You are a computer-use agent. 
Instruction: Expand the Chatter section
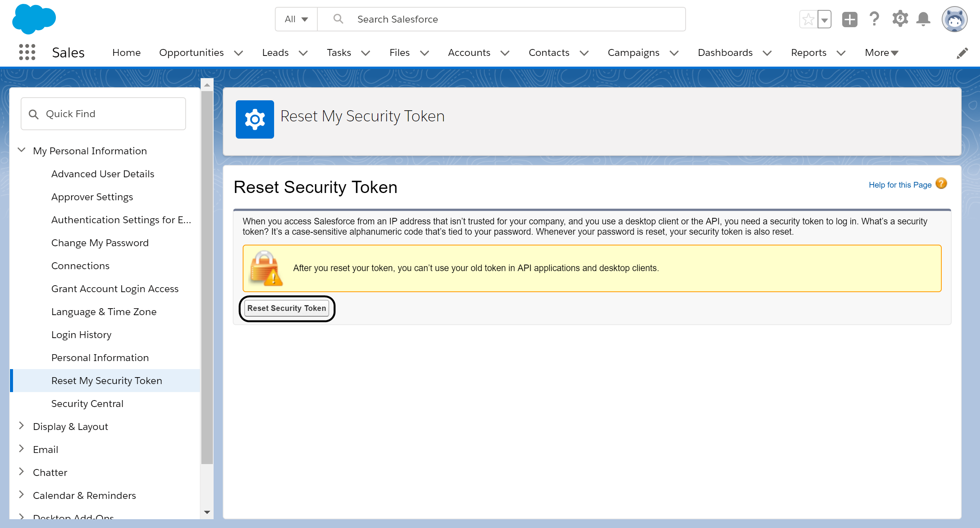[x=22, y=472]
